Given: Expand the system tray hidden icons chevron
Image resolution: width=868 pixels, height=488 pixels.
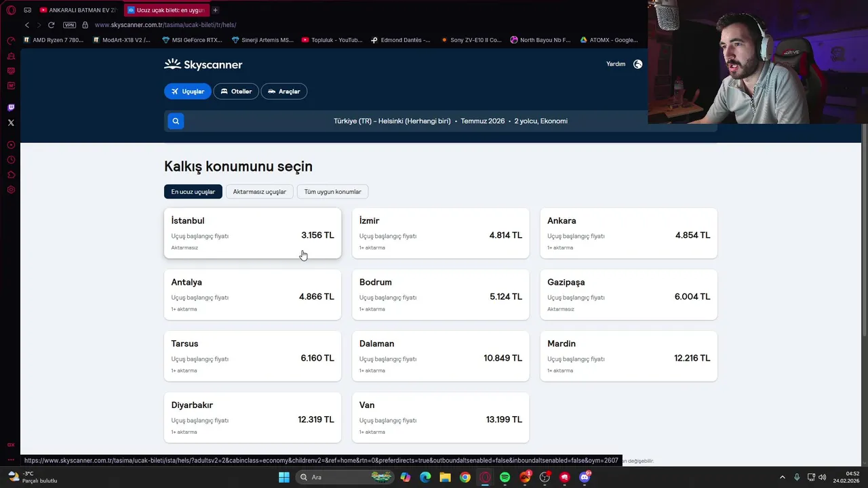Looking at the screenshot, I should (x=782, y=477).
